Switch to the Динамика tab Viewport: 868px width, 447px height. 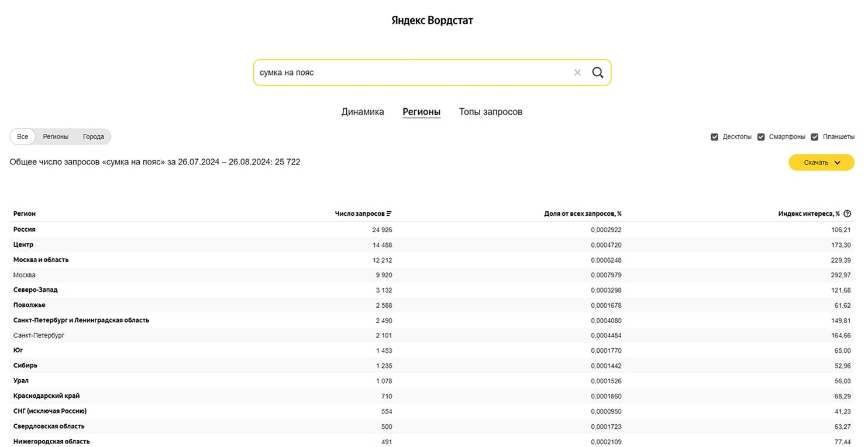[363, 112]
